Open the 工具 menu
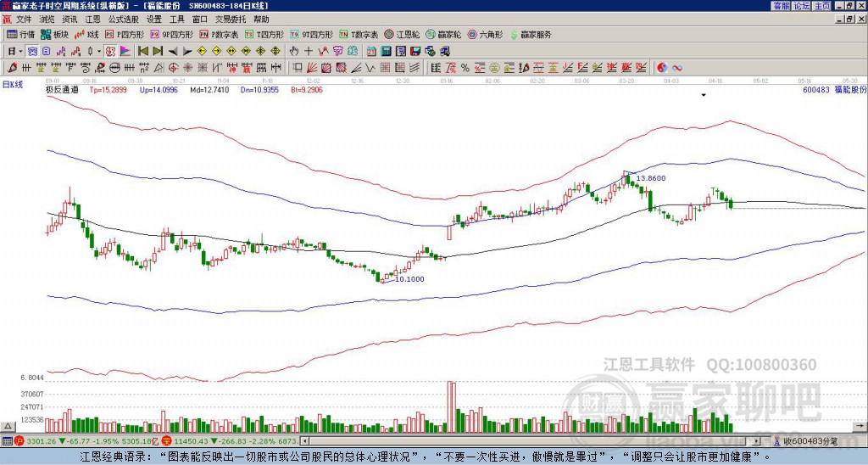The width and height of the screenshot is (868, 465). click(x=176, y=20)
